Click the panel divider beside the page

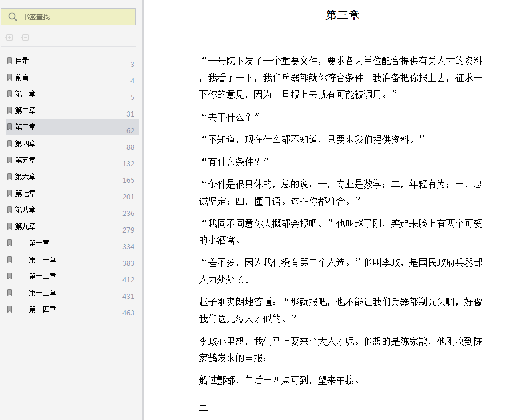tap(143, 210)
